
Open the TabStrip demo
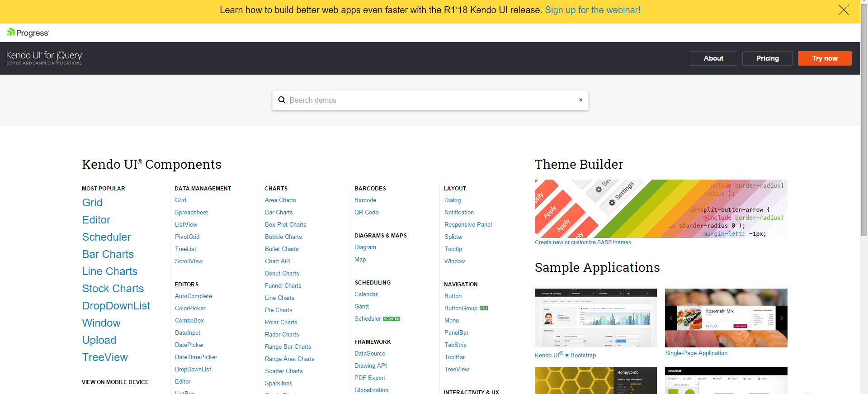(x=455, y=345)
